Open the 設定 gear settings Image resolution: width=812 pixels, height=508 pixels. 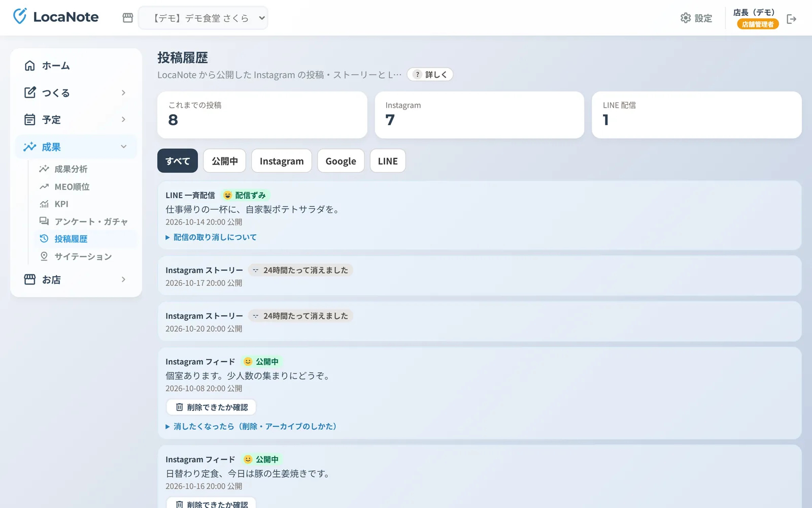tap(696, 18)
